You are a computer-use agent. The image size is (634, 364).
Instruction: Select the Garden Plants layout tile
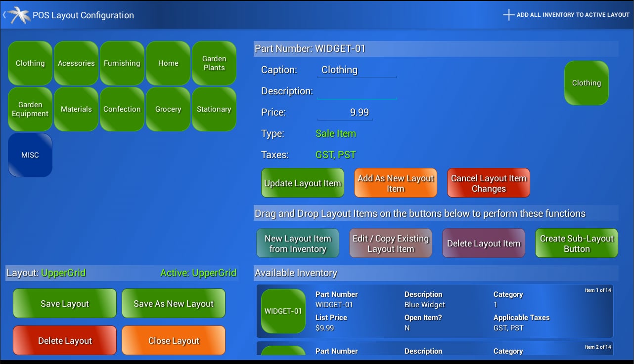pyautogui.click(x=214, y=63)
